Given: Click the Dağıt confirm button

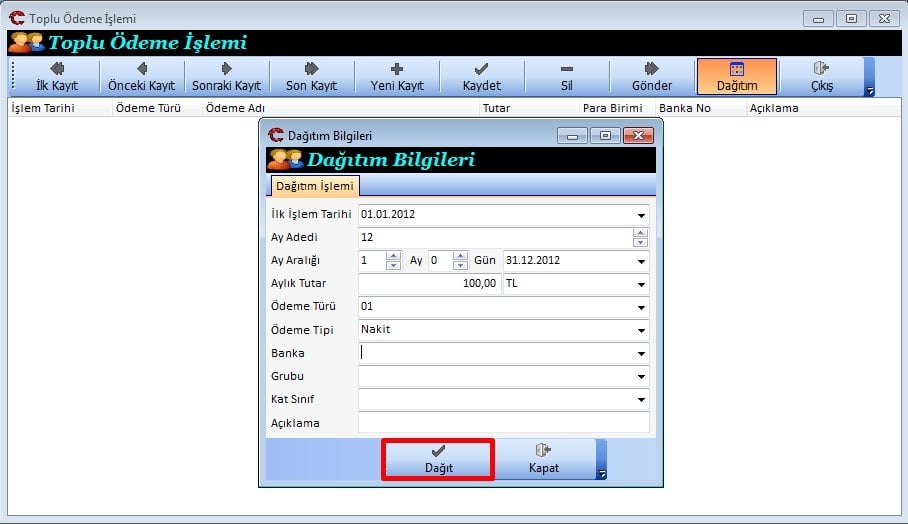Looking at the screenshot, I should [x=438, y=459].
